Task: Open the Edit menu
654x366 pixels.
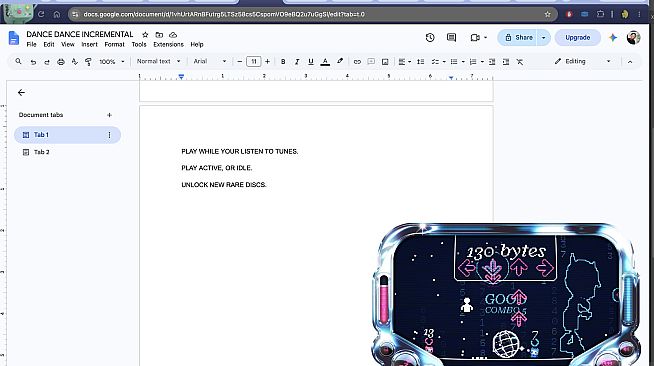Action: [49, 44]
